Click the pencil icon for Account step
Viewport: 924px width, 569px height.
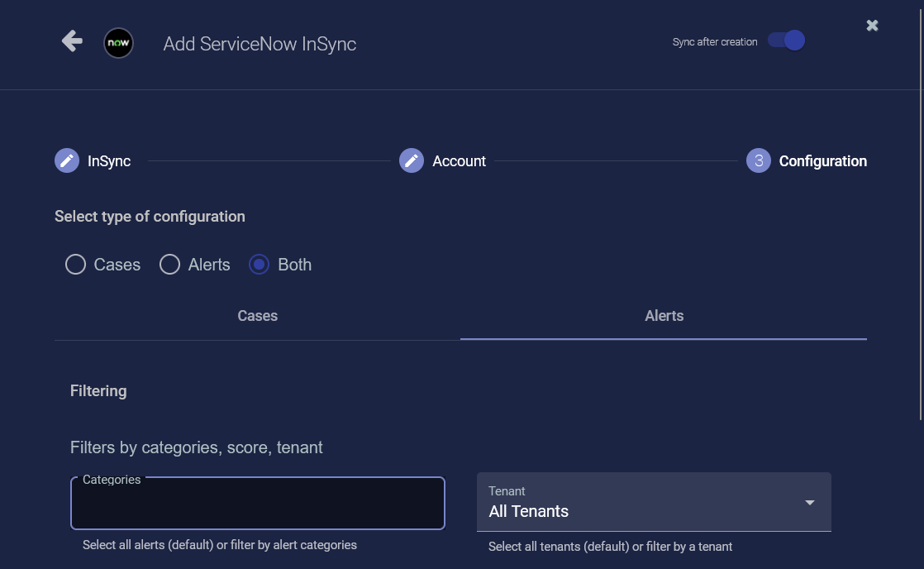pyautogui.click(x=412, y=161)
